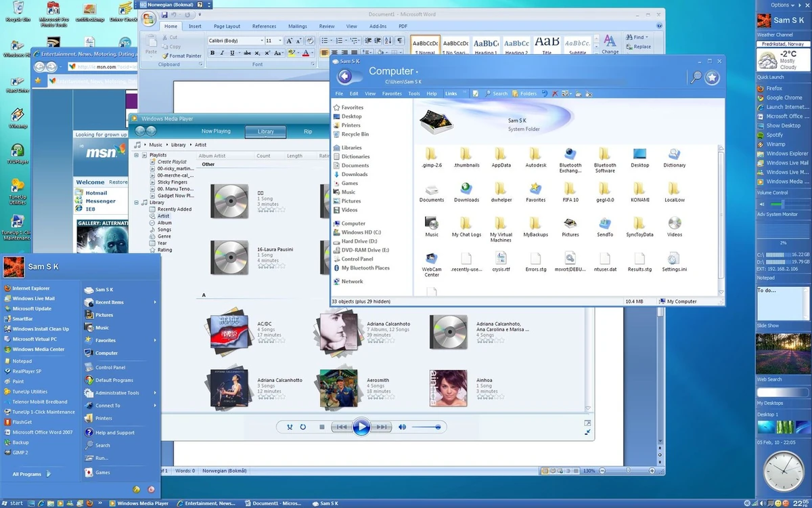Open the text highlight color tool

291,53
